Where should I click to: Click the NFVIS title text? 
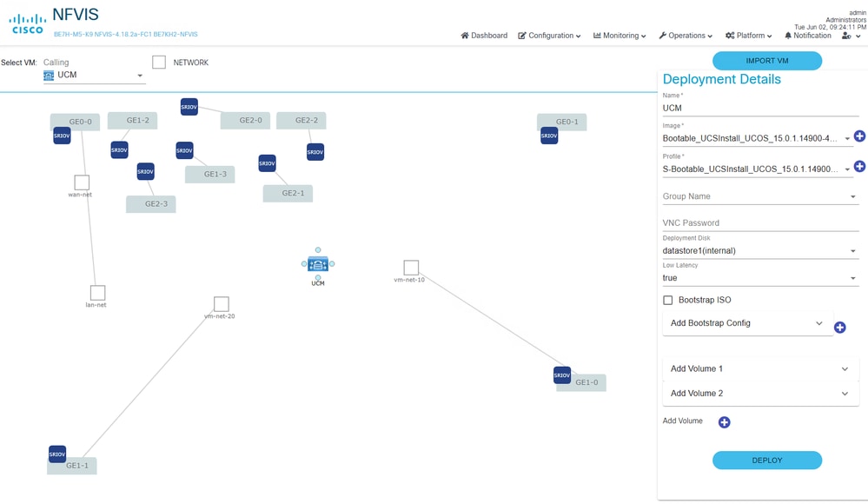76,15
